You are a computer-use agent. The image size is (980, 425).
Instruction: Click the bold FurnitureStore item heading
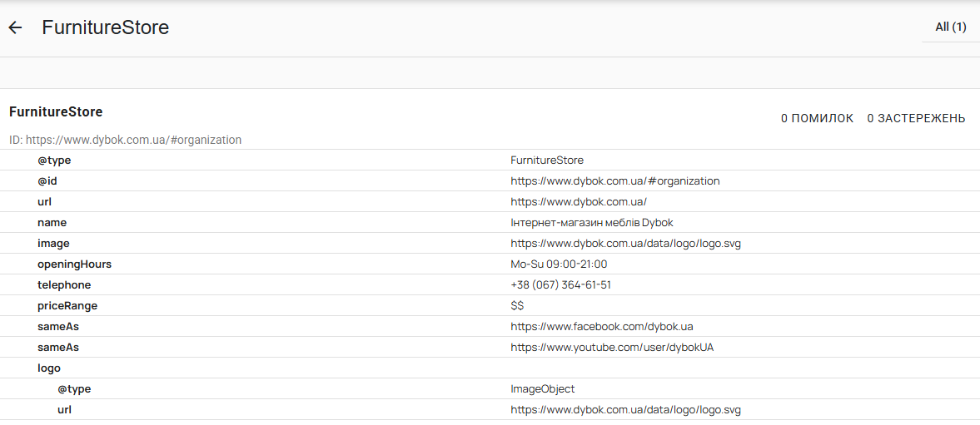(57, 111)
